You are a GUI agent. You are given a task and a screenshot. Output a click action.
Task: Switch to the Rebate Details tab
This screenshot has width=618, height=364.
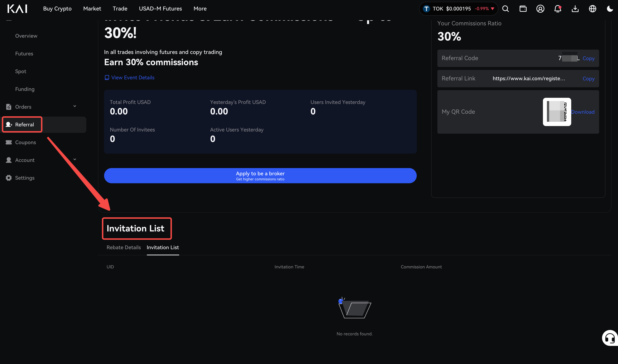pos(124,247)
